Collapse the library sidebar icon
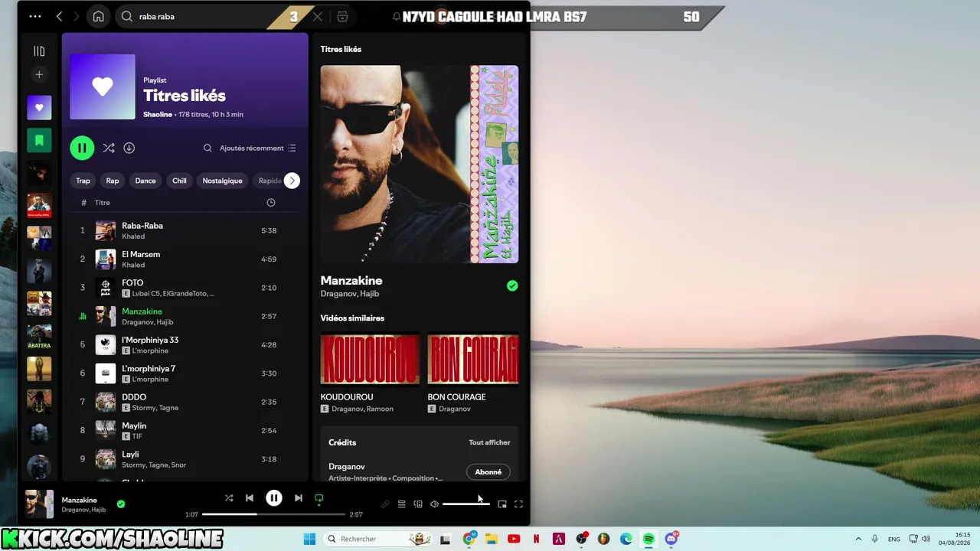 (39, 51)
